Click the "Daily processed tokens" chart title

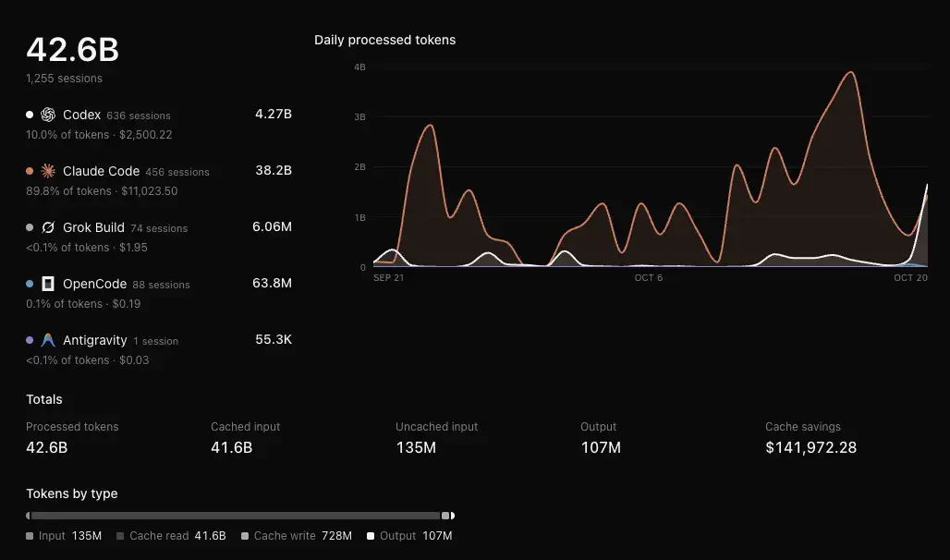(x=384, y=40)
